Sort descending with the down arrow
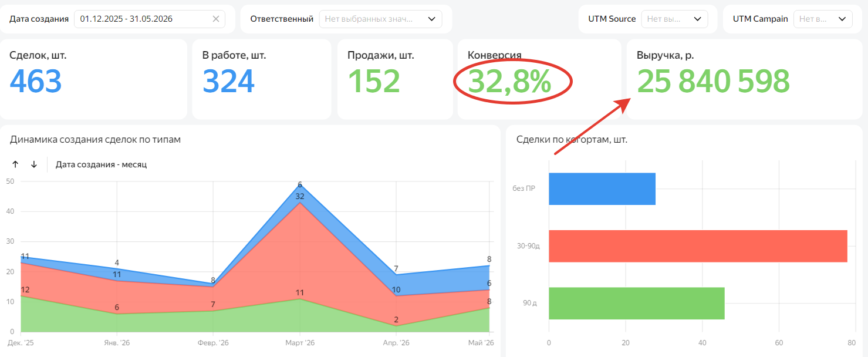The width and height of the screenshot is (868, 357). [34, 164]
